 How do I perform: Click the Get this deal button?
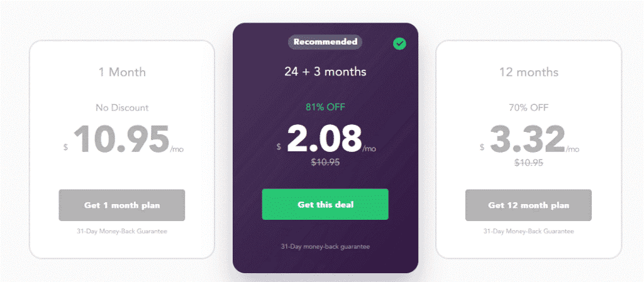325,204
